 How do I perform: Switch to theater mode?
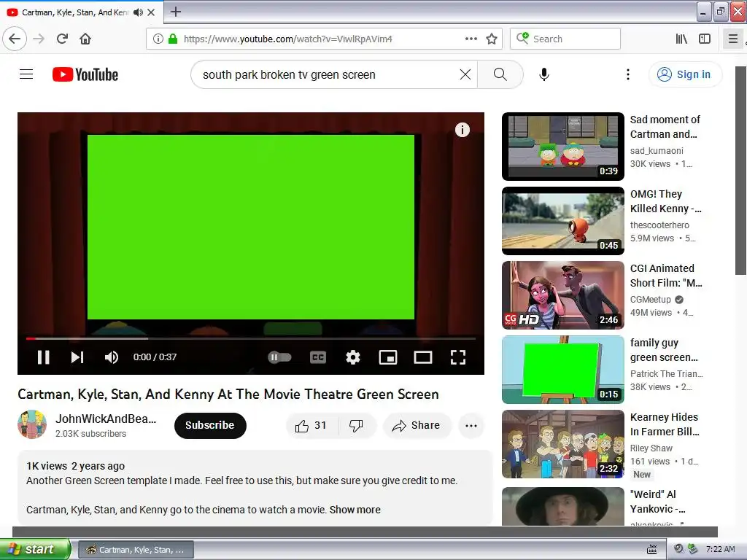422,357
